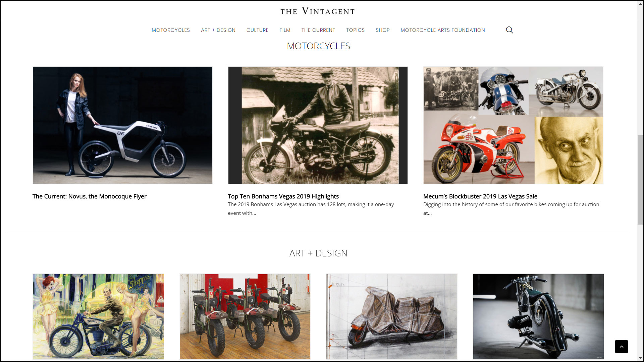This screenshot has height=362, width=644.
Task: Open the Mecum collage thumbnail
Action: (x=513, y=125)
